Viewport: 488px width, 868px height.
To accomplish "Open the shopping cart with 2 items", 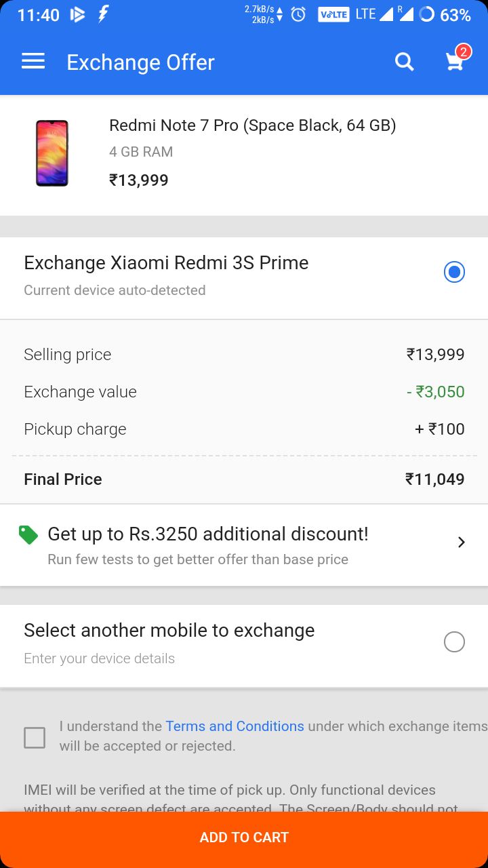I will pyautogui.click(x=456, y=59).
